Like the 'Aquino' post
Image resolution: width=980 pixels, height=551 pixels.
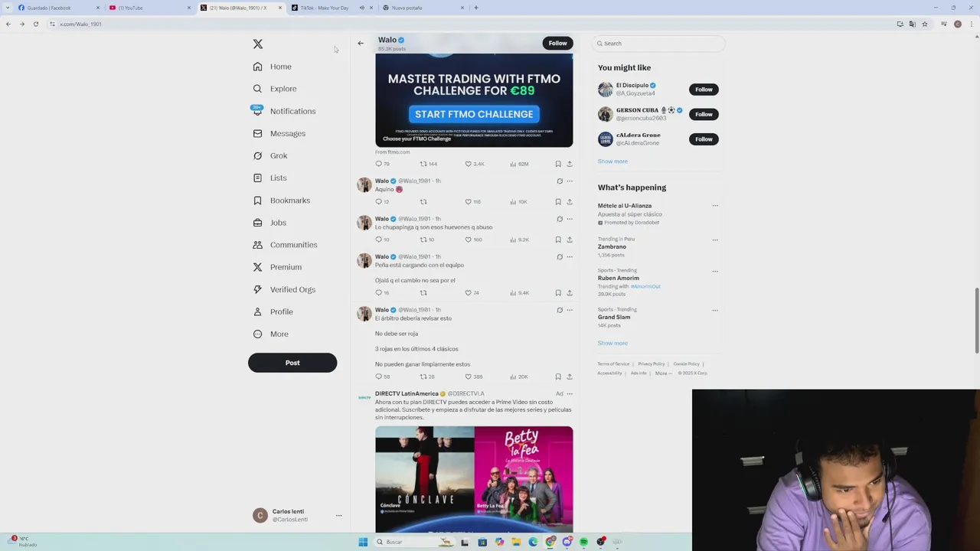click(x=469, y=202)
